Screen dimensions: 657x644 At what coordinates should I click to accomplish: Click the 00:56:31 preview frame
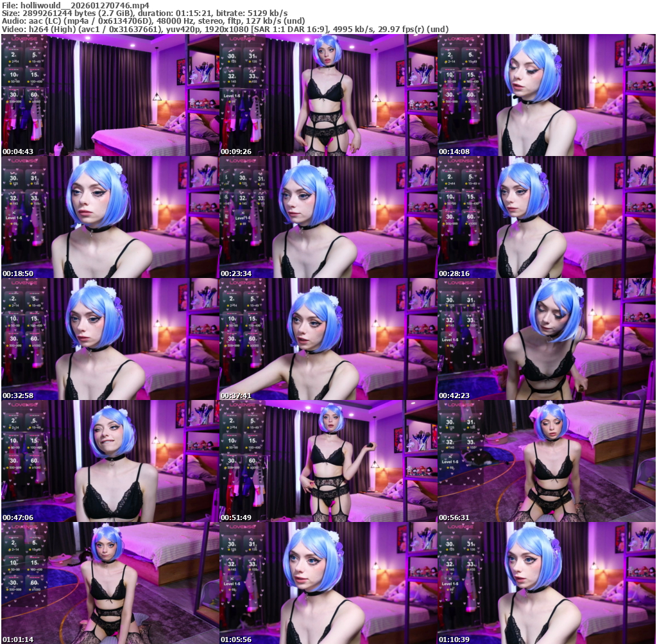tap(546, 461)
